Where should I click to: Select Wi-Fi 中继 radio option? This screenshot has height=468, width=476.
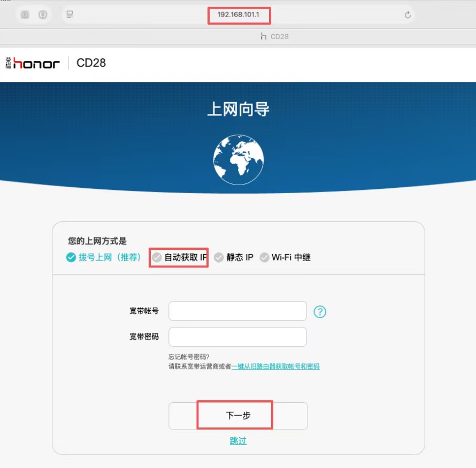285,257
